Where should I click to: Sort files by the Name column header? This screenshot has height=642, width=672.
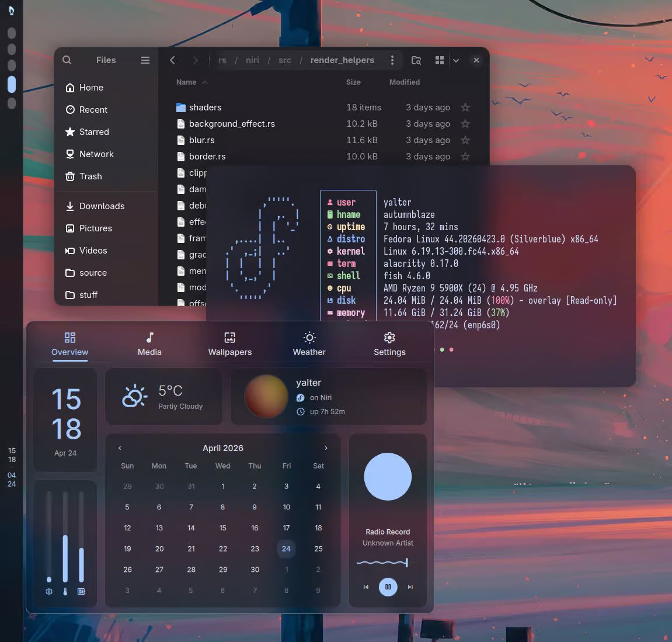coord(186,82)
